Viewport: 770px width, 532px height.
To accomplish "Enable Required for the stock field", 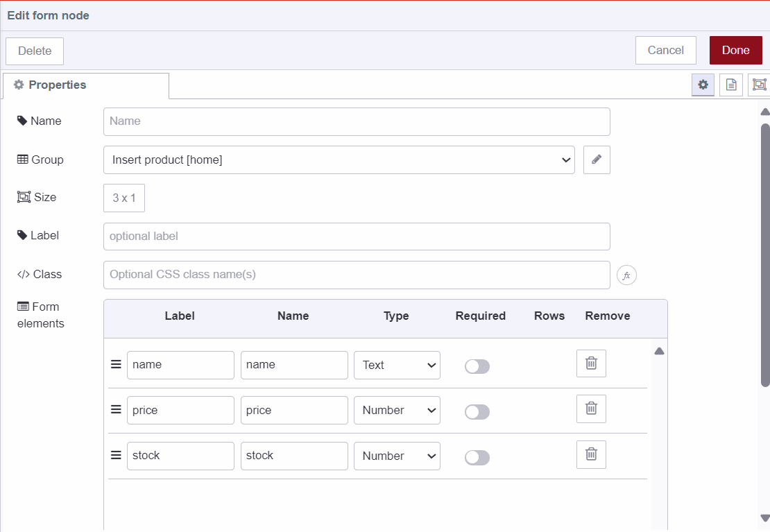I will [x=477, y=457].
